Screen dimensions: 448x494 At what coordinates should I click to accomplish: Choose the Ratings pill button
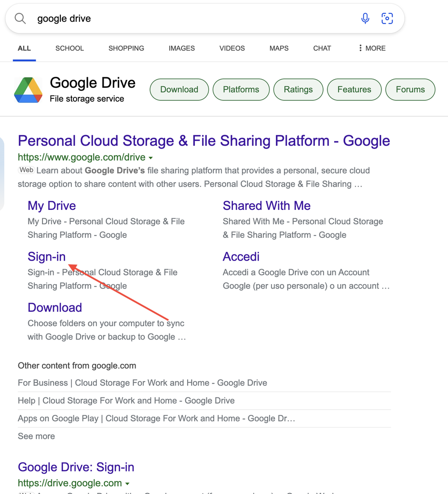click(298, 89)
